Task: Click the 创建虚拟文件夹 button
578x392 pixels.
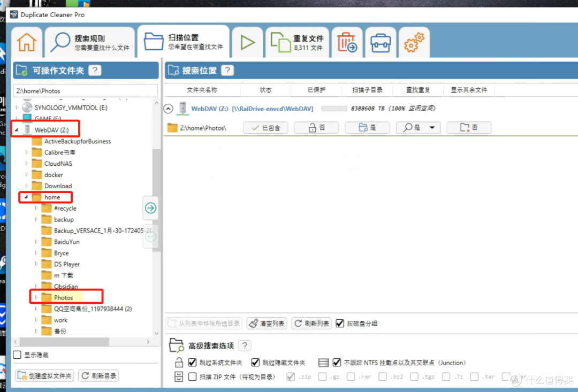Action: pyautogui.click(x=44, y=375)
